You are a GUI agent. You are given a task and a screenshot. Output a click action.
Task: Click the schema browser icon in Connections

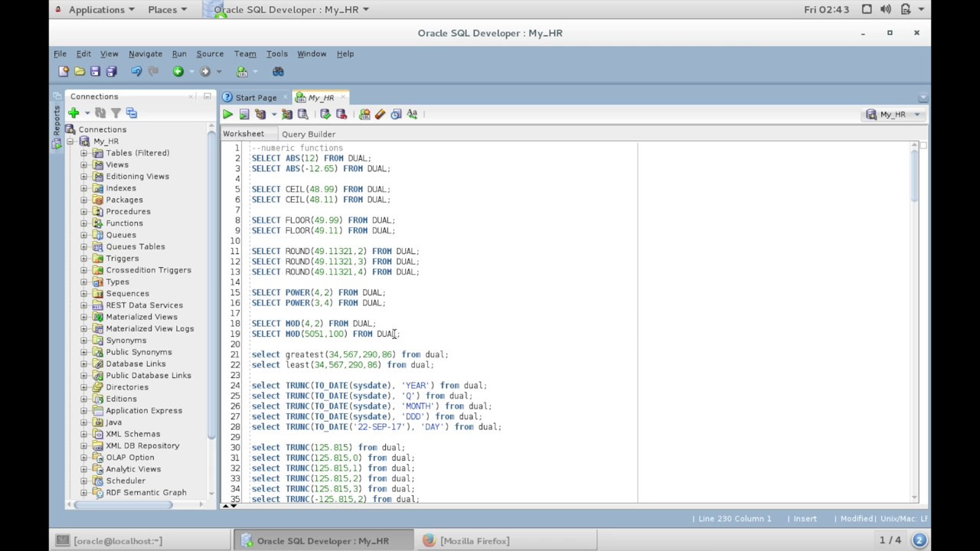(x=131, y=113)
